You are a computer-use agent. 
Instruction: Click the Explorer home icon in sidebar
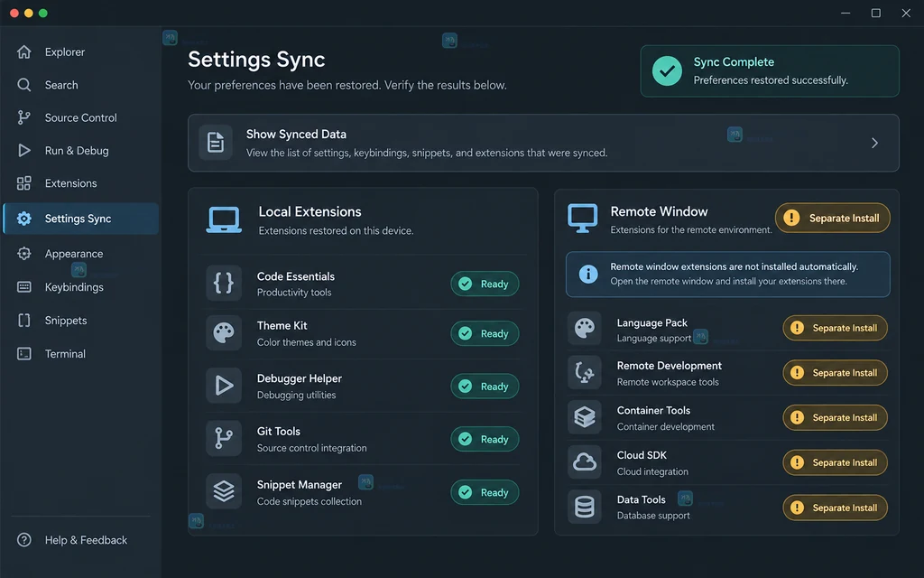click(24, 51)
